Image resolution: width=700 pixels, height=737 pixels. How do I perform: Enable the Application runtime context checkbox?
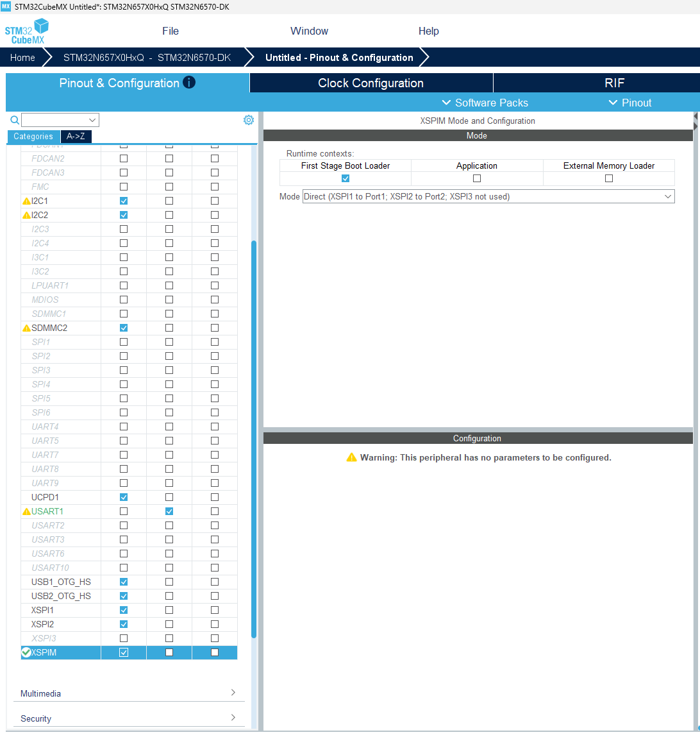(477, 178)
